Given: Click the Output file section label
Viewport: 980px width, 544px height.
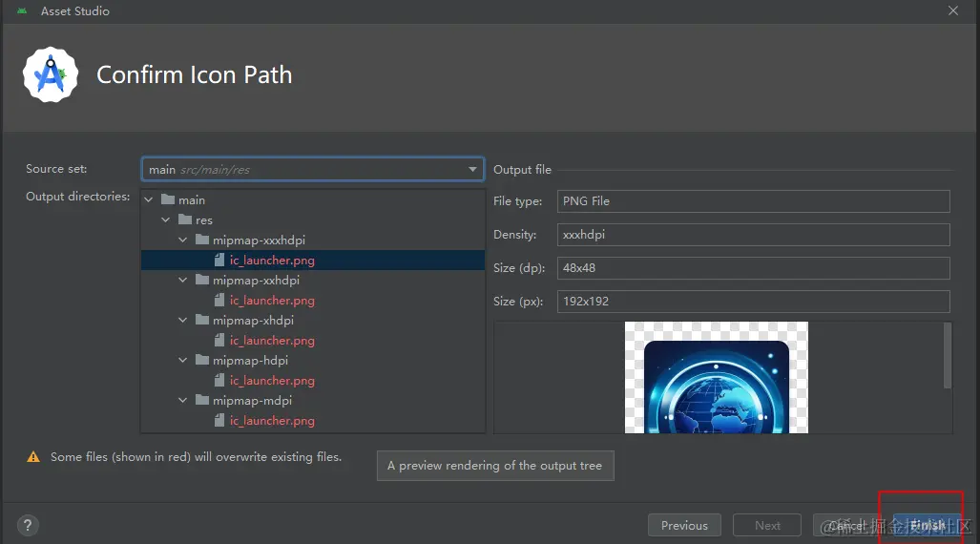Looking at the screenshot, I should (x=523, y=170).
